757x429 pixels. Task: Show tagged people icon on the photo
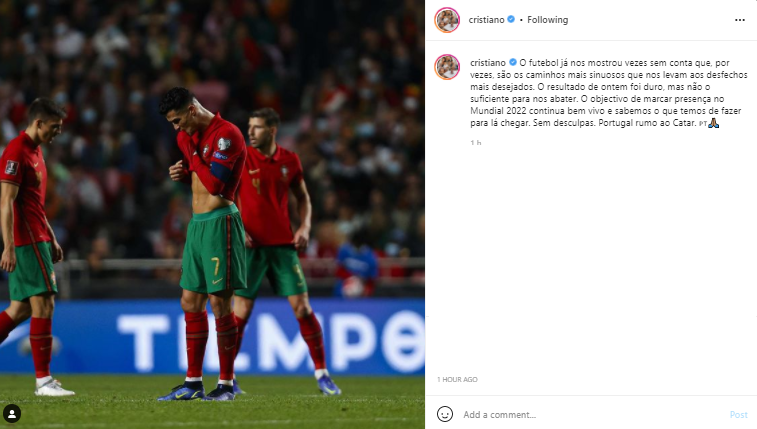12,414
